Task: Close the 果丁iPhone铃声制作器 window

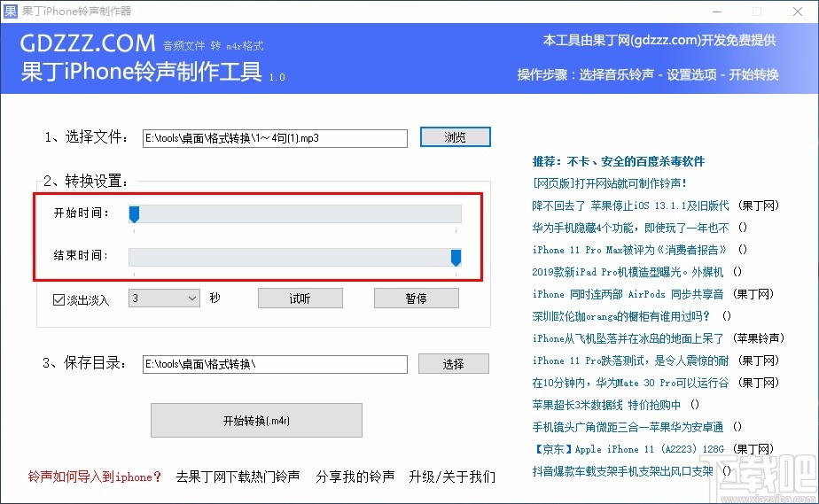Action: click(x=798, y=12)
